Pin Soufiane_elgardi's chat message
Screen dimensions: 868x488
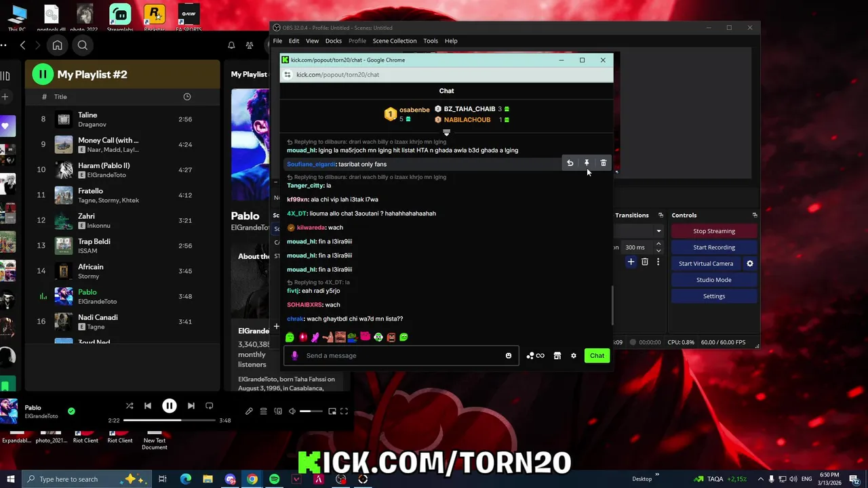587,163
